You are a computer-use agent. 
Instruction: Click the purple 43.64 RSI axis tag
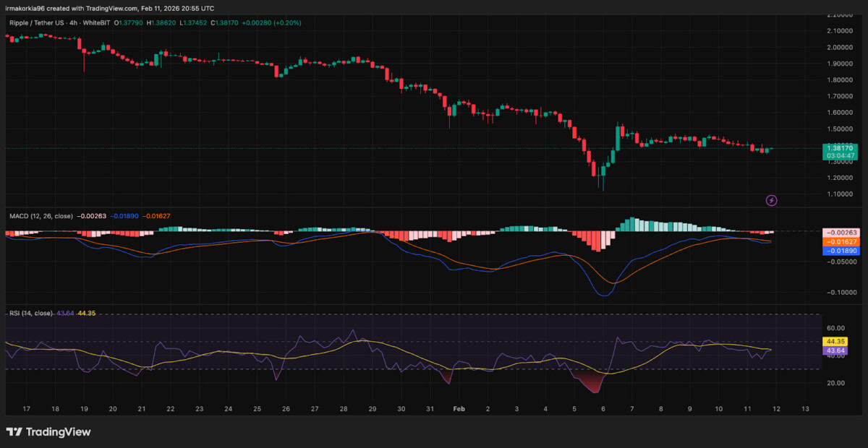(837, 350)
